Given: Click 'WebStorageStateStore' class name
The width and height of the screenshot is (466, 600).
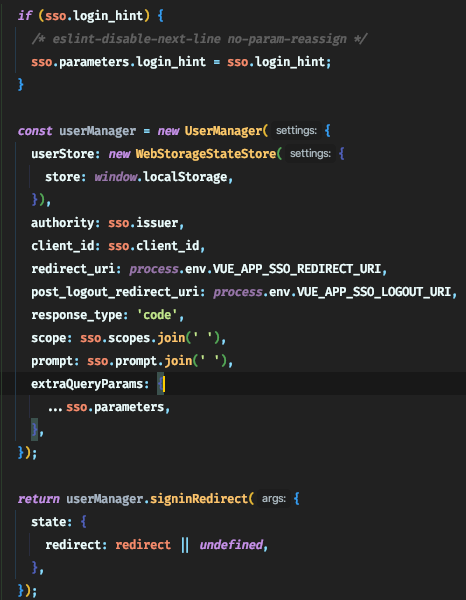Looking at the screenshot, I should [206, 154].
